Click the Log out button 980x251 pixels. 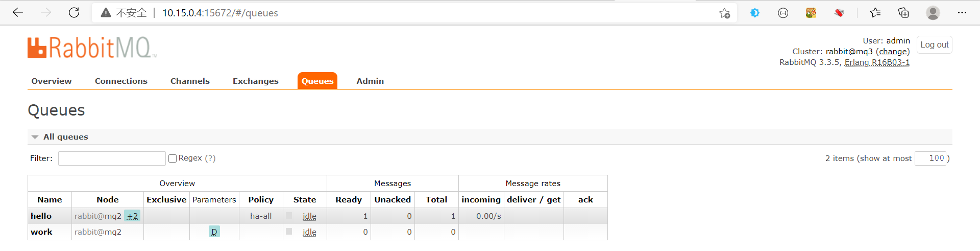click(x=934, y=45)
